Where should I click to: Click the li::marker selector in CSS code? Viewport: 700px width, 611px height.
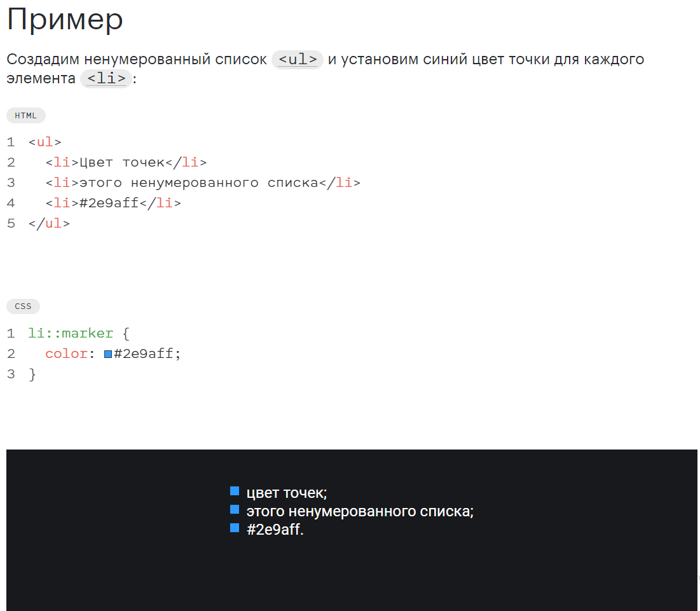(x=71, y=333)
